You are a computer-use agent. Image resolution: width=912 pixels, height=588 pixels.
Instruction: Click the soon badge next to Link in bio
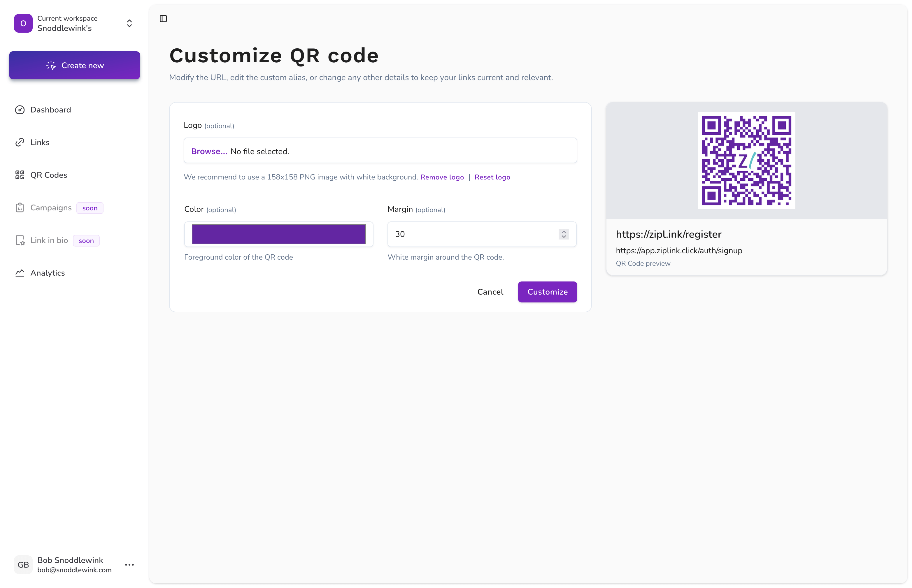click(86, 241)
